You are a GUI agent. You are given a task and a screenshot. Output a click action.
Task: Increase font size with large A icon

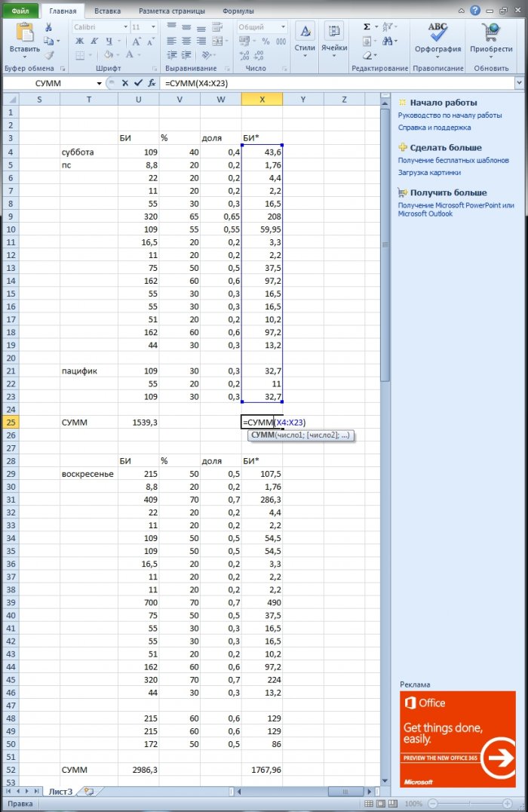pos(136,41)
